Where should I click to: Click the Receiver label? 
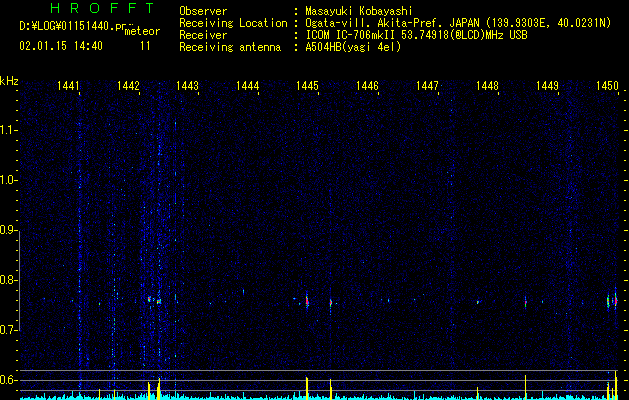coord(203,35)
